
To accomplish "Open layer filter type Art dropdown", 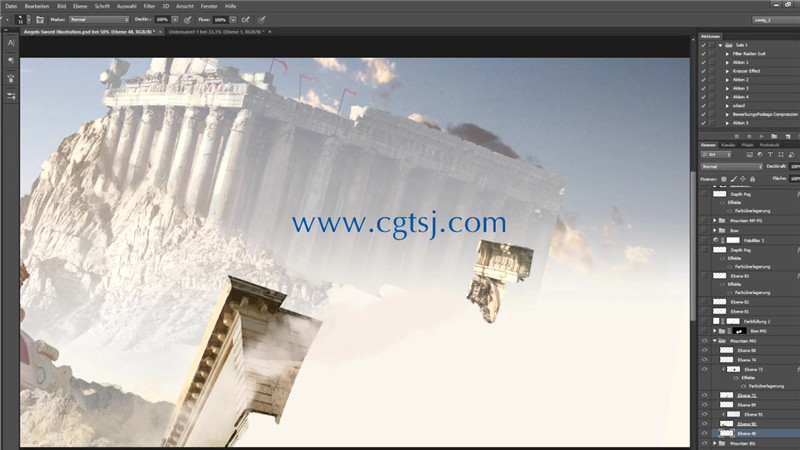I will pos(716,155).
